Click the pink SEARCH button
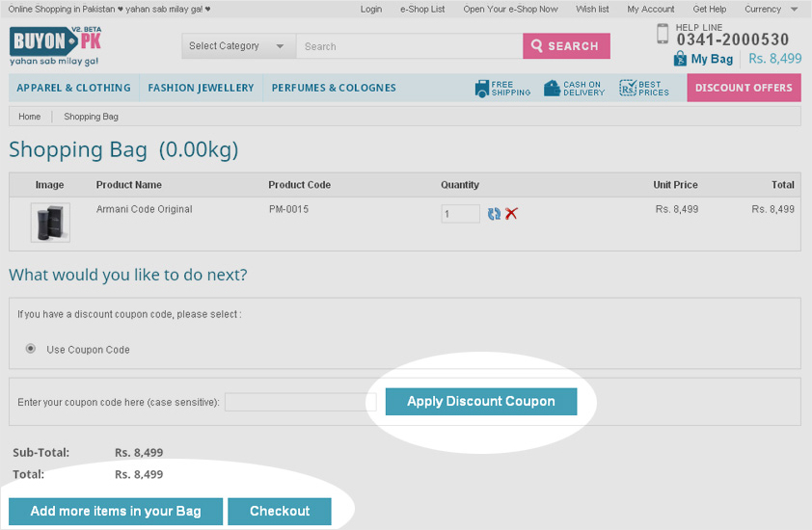This screenshot has height=530, width=812. (566, 46)
